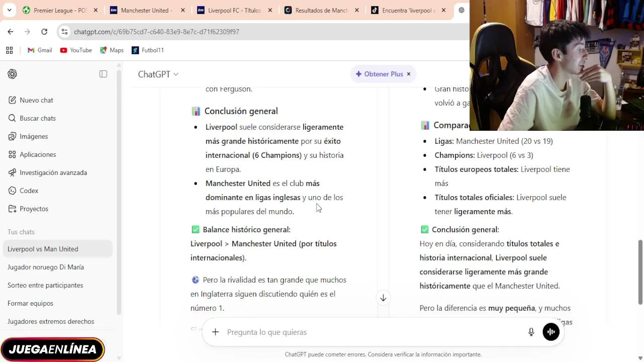Open the Formar equipos chat
The height and width of the screenshot is (362, 644).
point(58,303)
